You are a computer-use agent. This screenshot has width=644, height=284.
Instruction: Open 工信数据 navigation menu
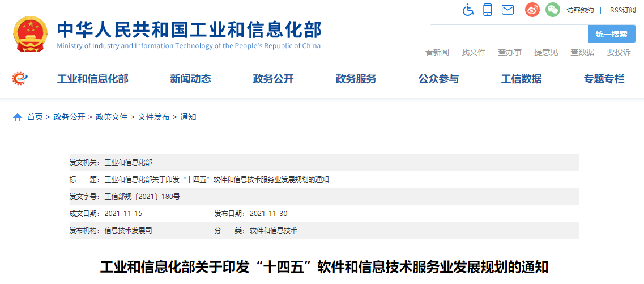pos(521,79)
